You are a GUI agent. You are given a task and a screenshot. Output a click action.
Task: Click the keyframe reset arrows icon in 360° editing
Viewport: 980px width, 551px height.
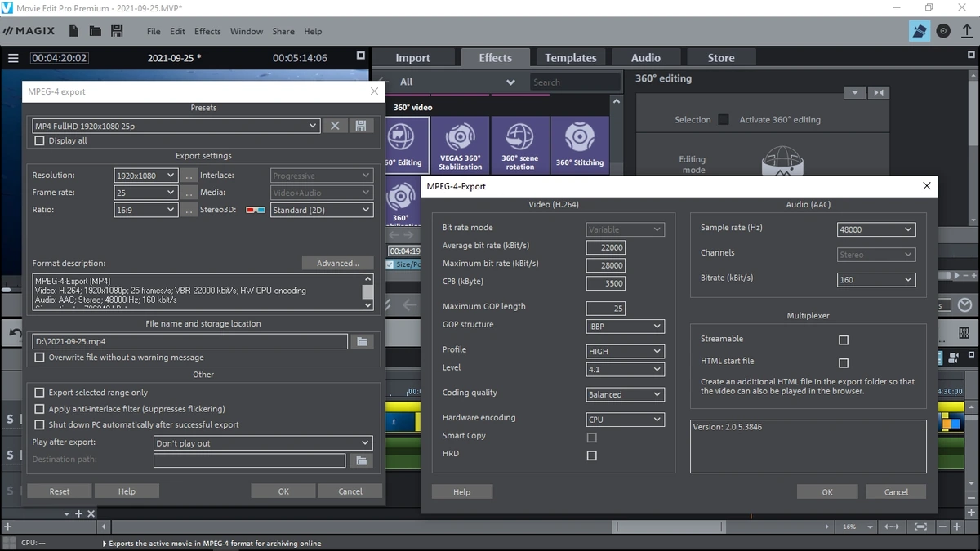(878, 92)
